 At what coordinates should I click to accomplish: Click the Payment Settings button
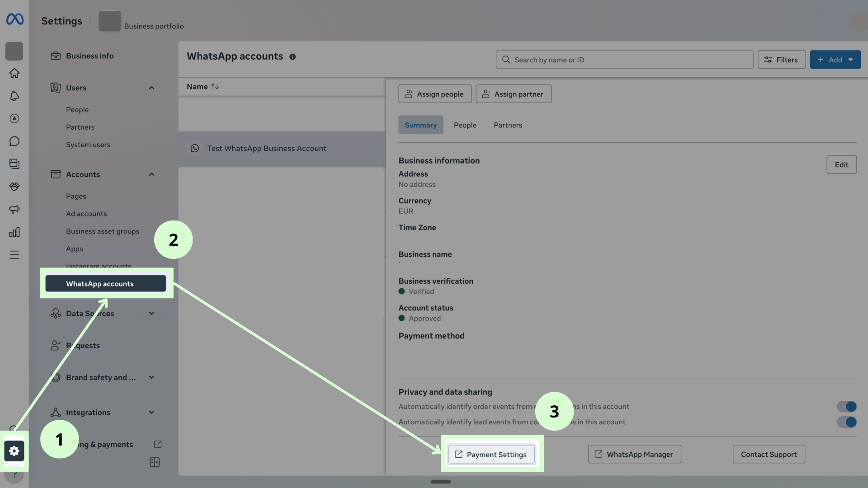[491, 455]
